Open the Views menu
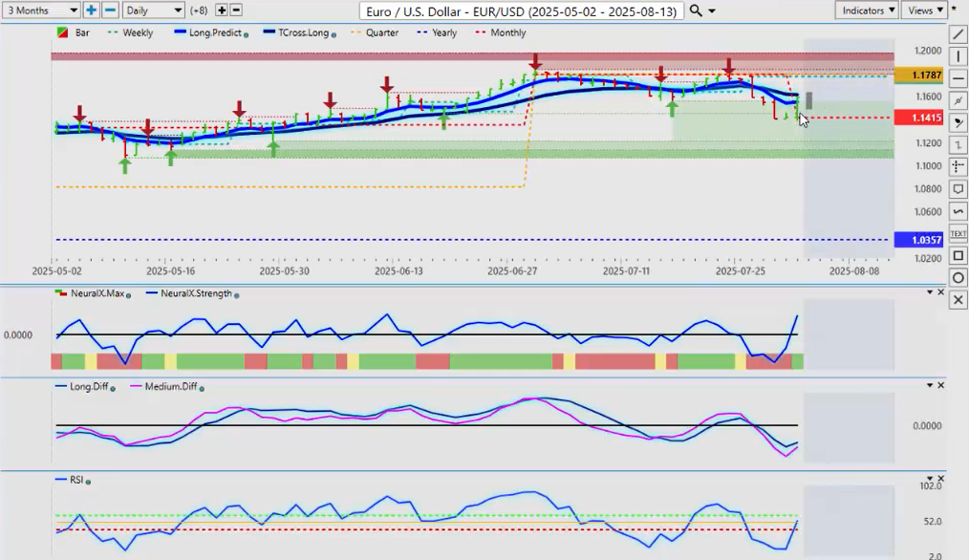This screenshot has height=560, width=969. (x=924, y=11)
